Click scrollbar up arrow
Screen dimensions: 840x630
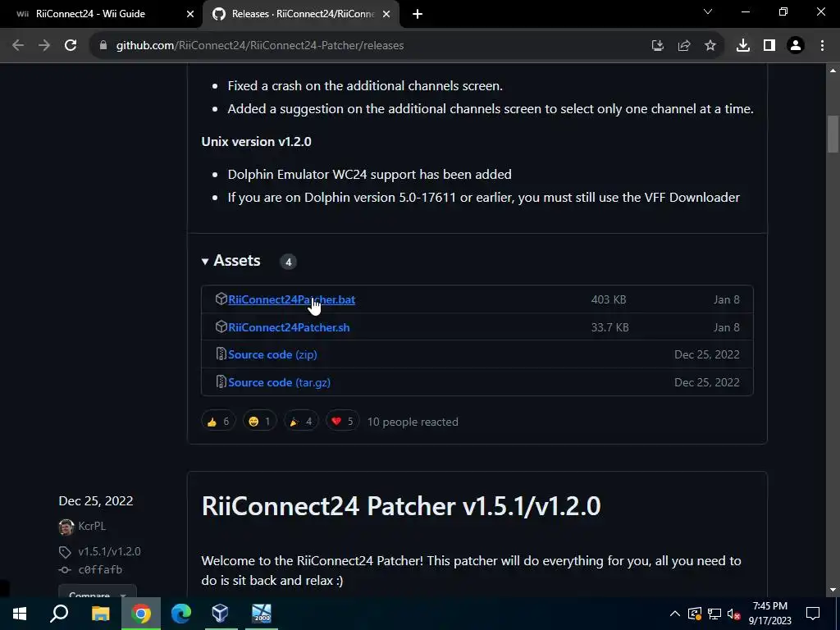(833, 71)
